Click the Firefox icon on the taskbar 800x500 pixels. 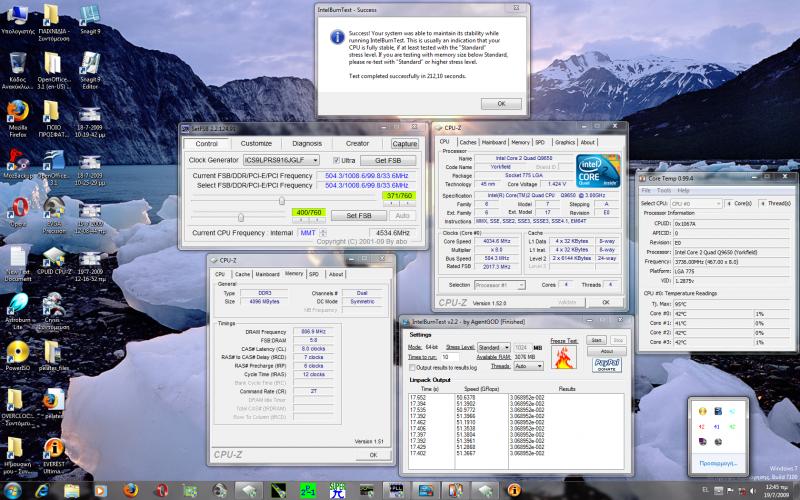click(x=131, y=490)
